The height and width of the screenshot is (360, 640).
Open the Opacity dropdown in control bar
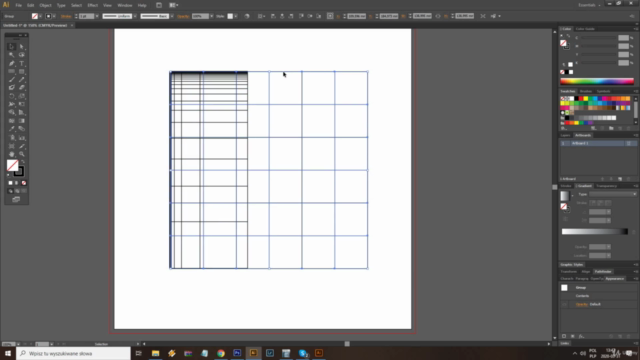(211, 16)
